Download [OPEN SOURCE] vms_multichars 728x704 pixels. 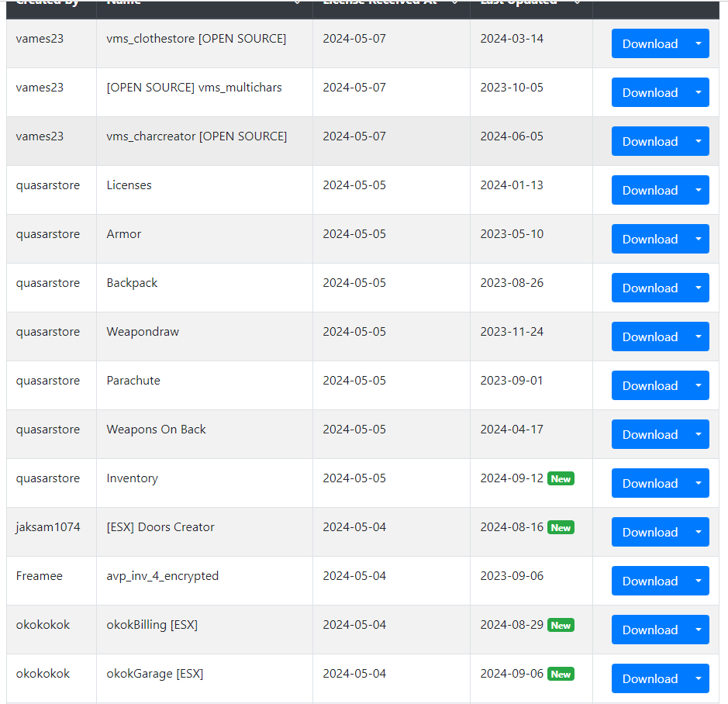coord(650,92)
